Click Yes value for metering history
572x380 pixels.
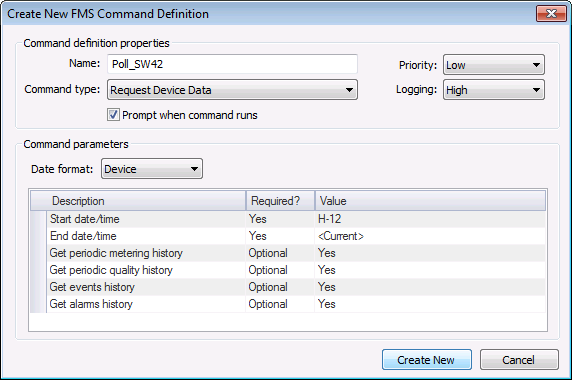[430, 253]
